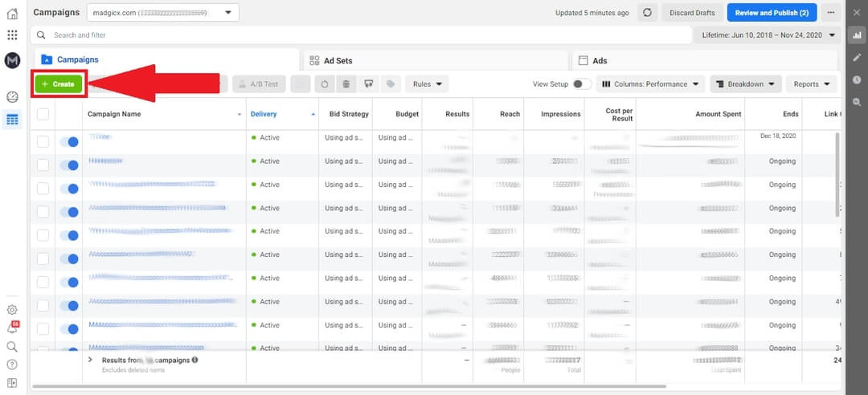Open the charts panel icon on right sidebar
The width and height of the screenshot is (868, 395).
pos(857,35)
